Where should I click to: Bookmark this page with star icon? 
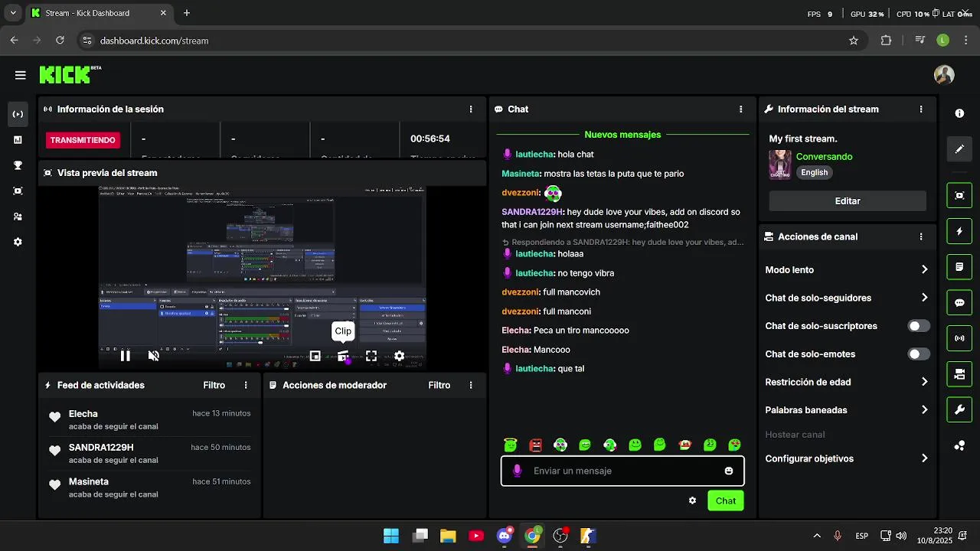click(x=854, y=41)
